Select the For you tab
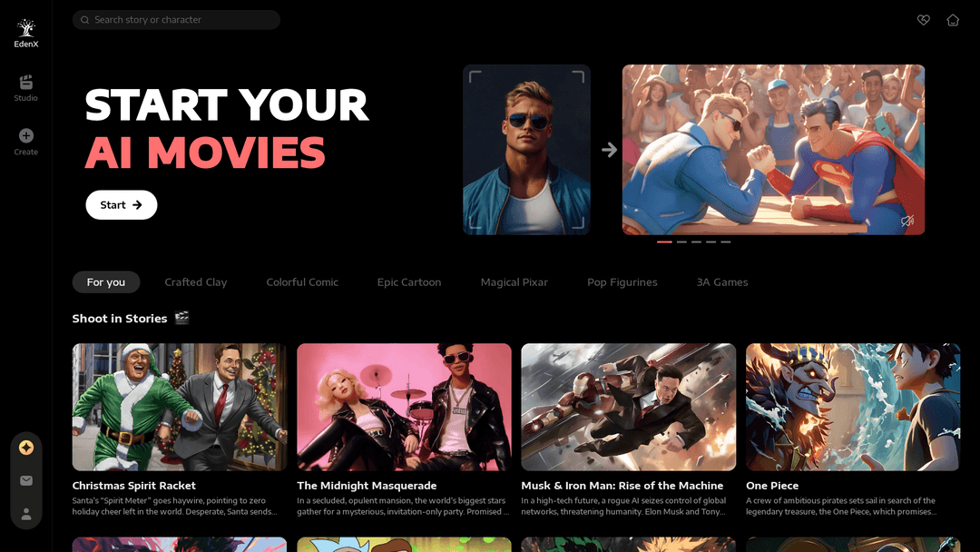This screenshot has width=980, height=552. [x=106, y=282]
